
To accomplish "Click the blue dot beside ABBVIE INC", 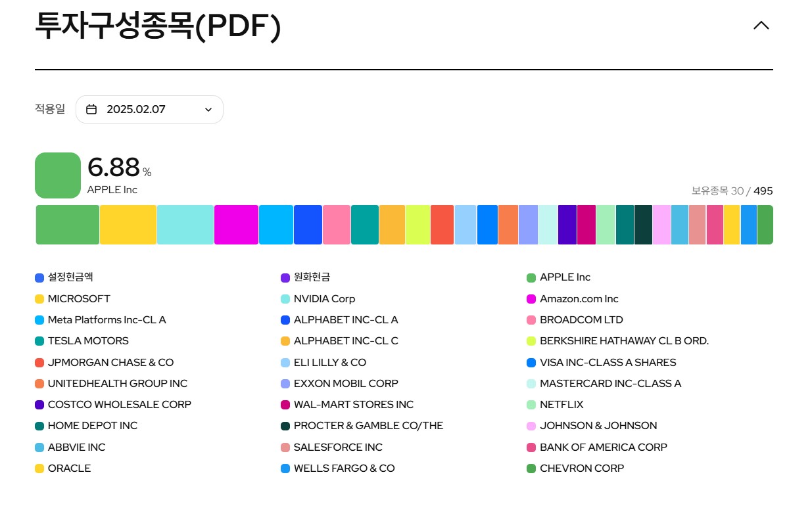I will click(39, 448).
